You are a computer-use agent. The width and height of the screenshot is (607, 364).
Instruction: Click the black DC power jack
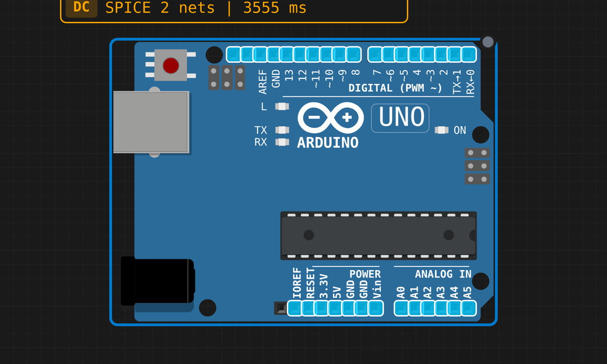click(x=157, y=282)
